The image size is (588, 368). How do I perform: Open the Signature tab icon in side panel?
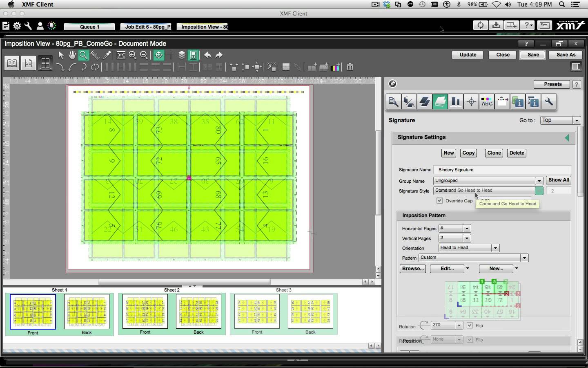point(440,102)
